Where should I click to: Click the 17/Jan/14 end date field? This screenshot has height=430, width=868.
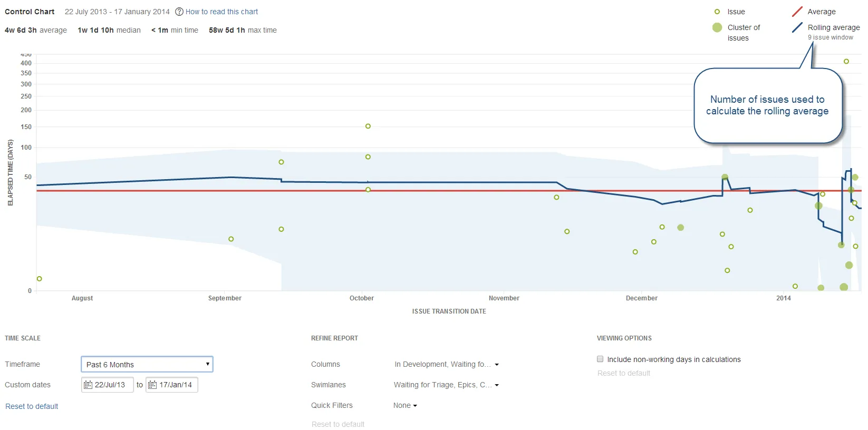pyautogui.click(x=172, y=385)
